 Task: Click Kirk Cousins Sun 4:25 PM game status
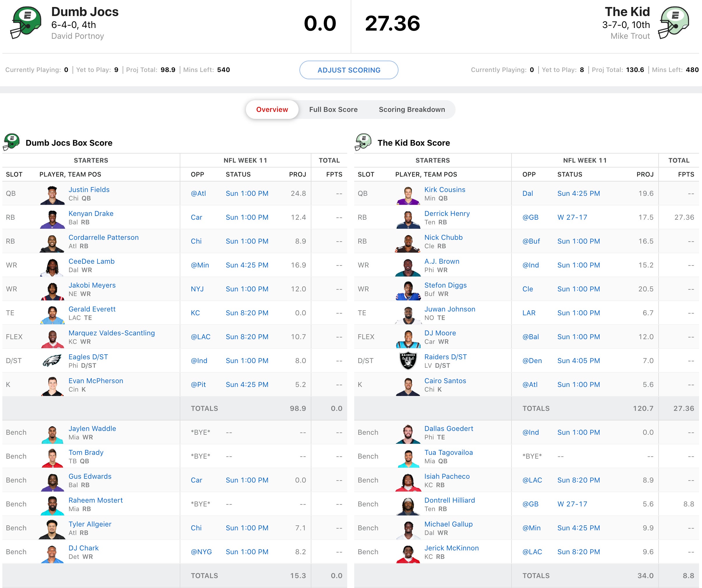click(578, 193)
